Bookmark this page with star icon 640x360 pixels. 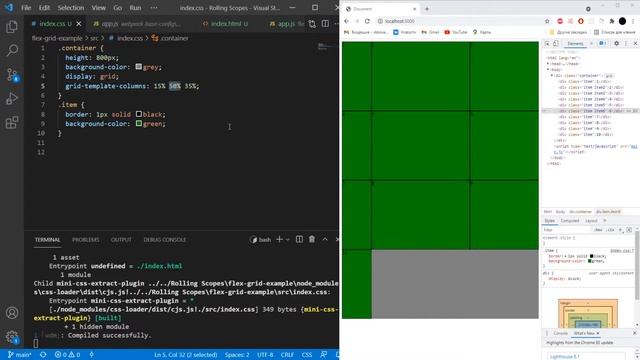coord(547,21)
